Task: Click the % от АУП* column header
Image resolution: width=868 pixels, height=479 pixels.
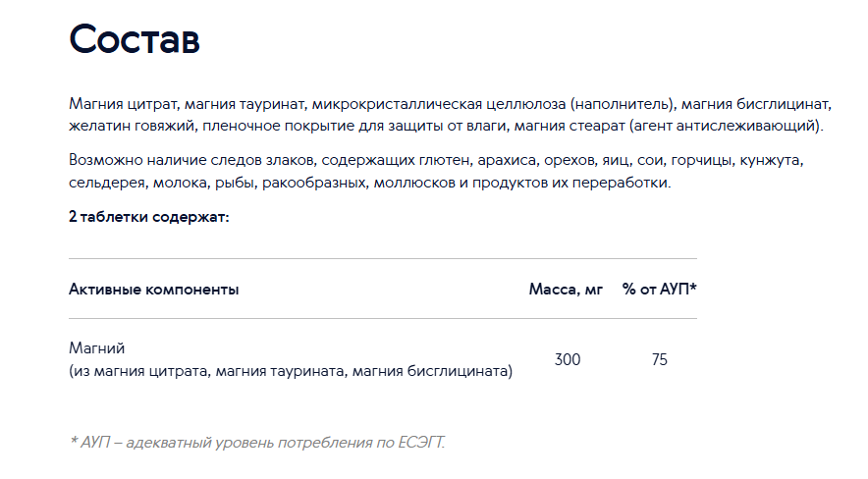Action: coord(659,289)
